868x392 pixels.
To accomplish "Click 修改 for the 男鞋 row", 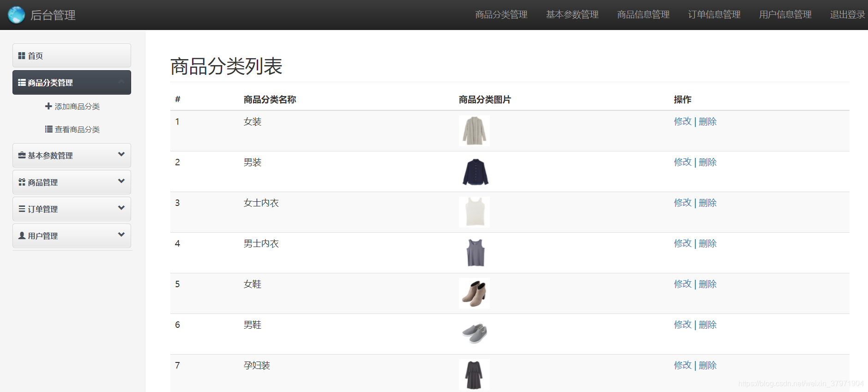I will [x=683, y=325].
